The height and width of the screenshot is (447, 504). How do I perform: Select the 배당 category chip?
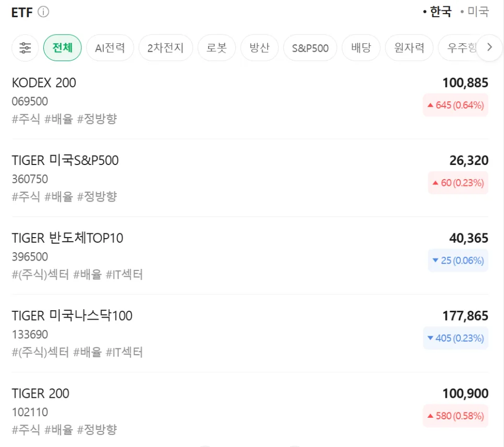tap(361, 48)
